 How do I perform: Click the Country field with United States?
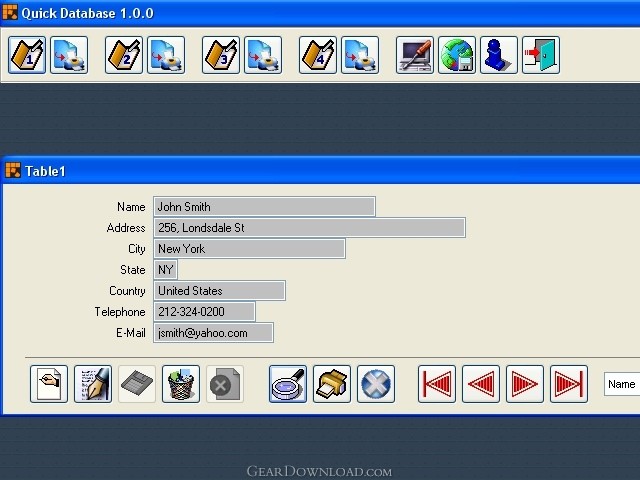[220, 291]
